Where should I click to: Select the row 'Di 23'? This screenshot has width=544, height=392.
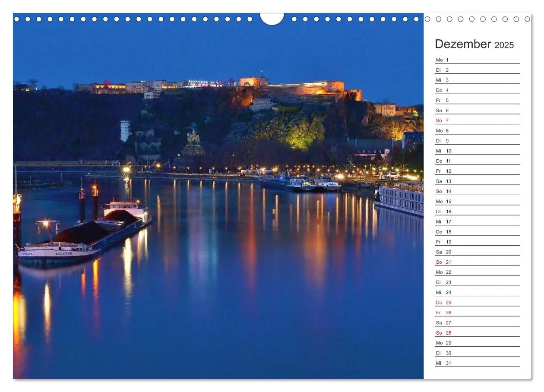478,282
